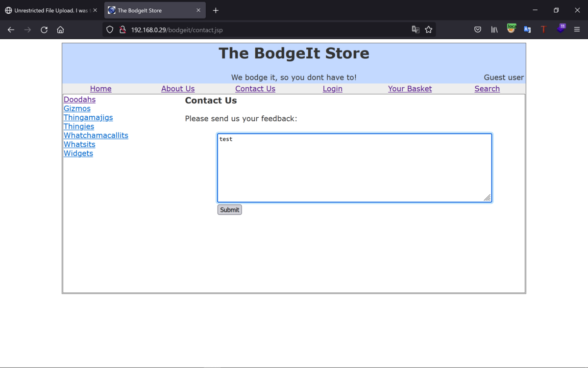Image resolution: width=588 pixels, height=368 pixels.
Task: Open the About Us page
Action: [178, 89]
